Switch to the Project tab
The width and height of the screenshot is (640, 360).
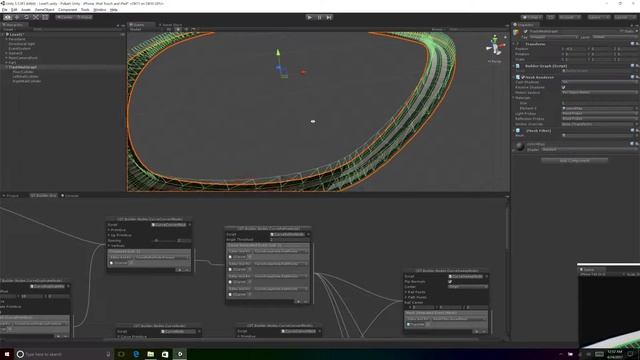coord(11,196)
